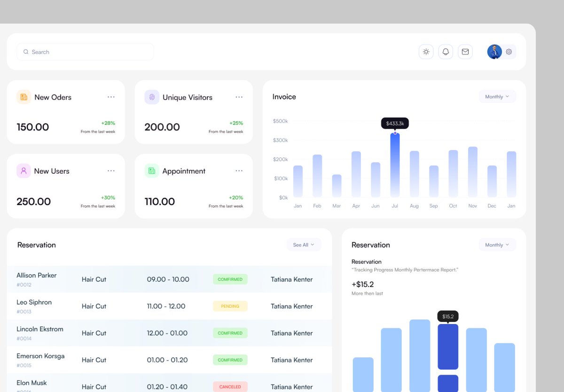The height and width of the screenshot is (392, 564).
Task: Select the Feb bar in Invoice chart
Action: click(x=317, y=176)
